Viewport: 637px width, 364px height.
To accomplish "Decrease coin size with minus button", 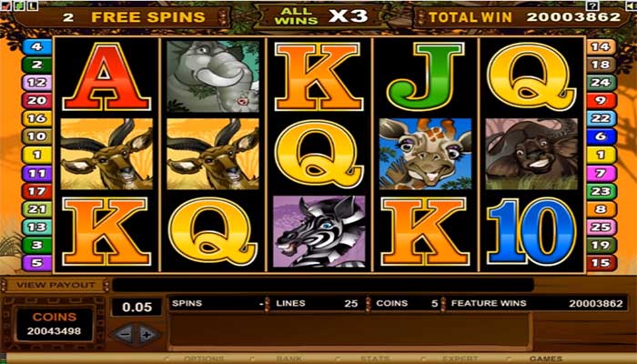I will coord(124,335).
